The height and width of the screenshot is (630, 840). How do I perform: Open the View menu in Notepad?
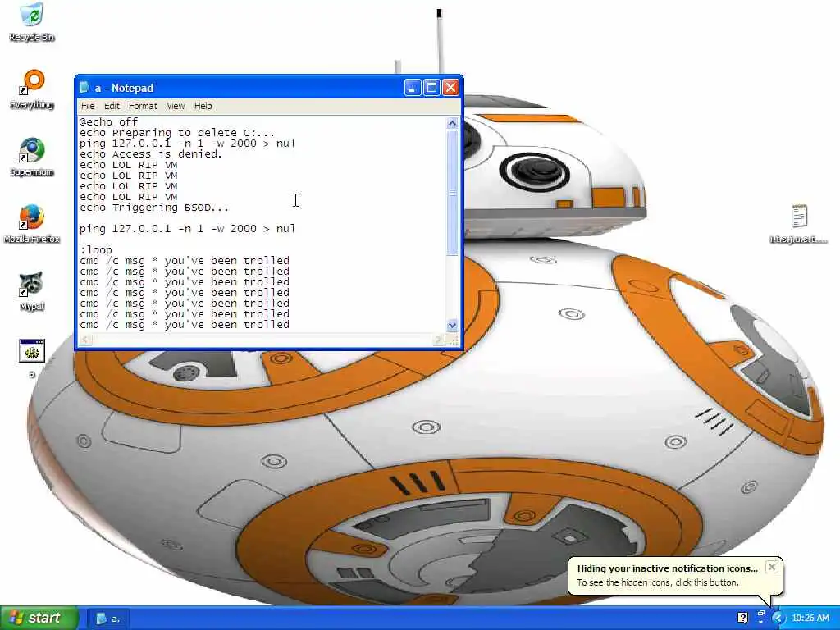pyautogui.click(x=176, y=106)
